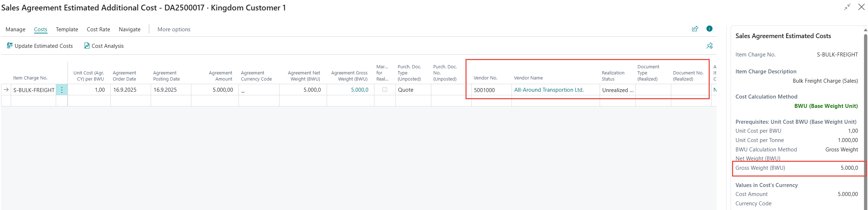Viewport: 868px width, 210px height.
Task: Open the Navigate menu
Action: click(x=129, y=29)
